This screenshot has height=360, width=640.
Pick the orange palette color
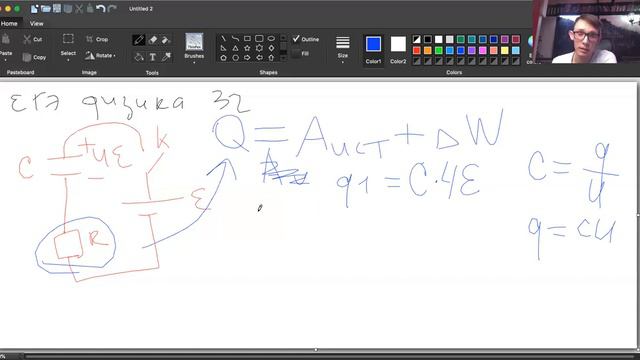[427, 50]
